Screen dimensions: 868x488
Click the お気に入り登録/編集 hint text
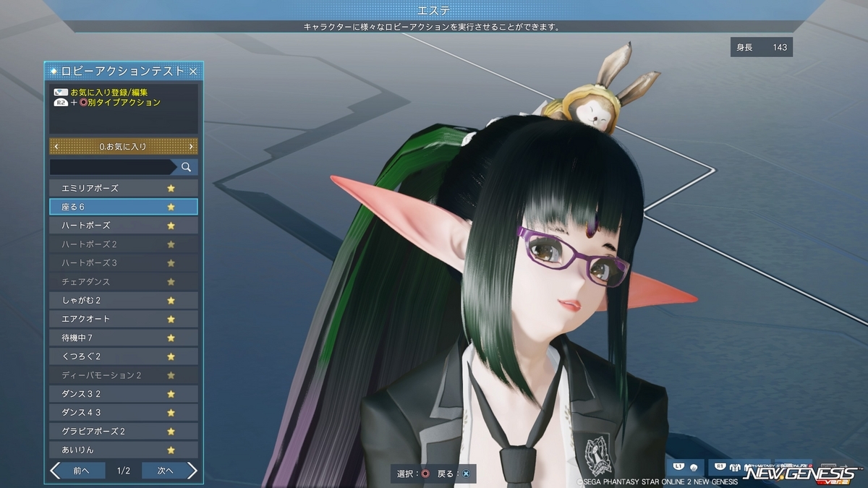click(109, 93)
